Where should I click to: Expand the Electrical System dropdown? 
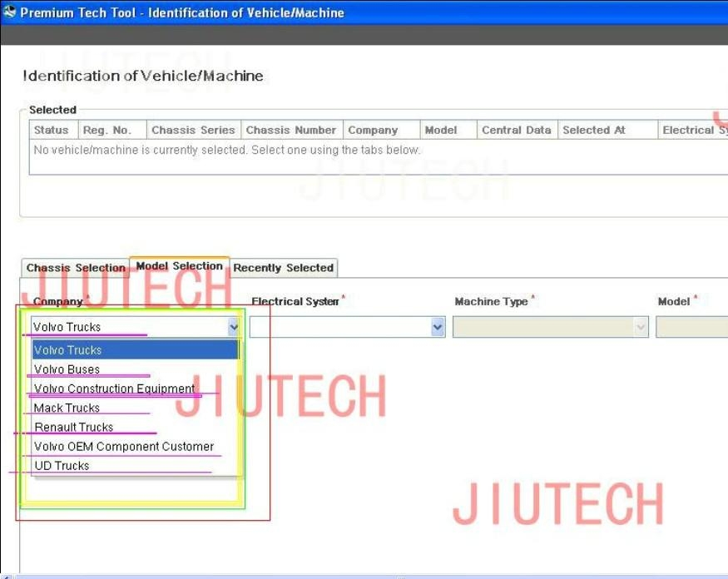coord(438,328)
